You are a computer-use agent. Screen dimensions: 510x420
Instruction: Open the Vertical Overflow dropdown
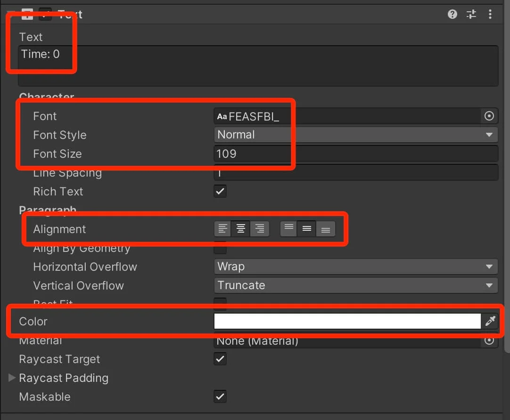[356, 285]
